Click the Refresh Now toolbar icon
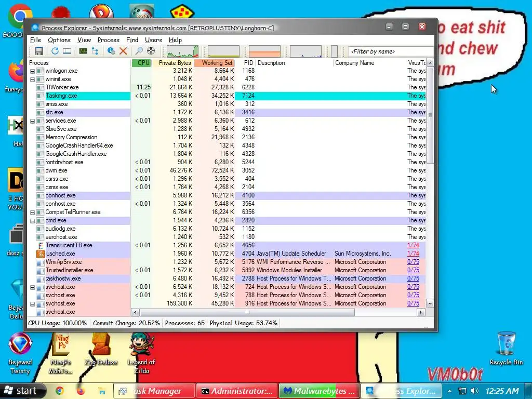The image size is (532, 399). pos(55,51)
